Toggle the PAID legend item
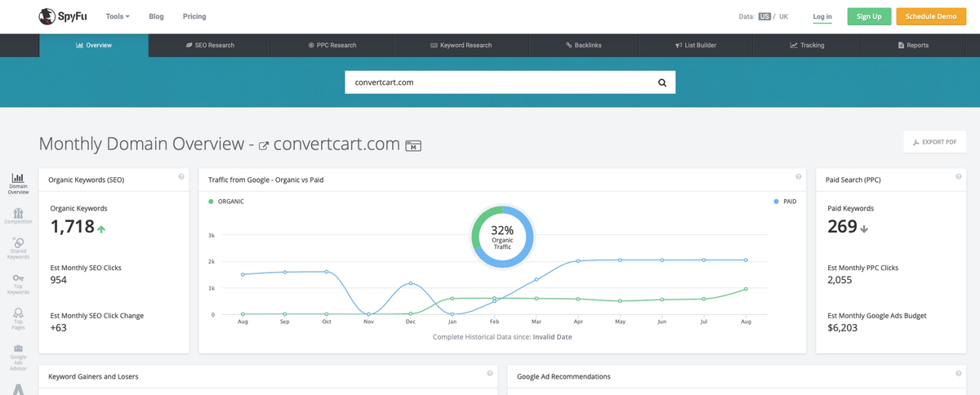The height and width of the screenshot is (395, 980). (784, 201)
